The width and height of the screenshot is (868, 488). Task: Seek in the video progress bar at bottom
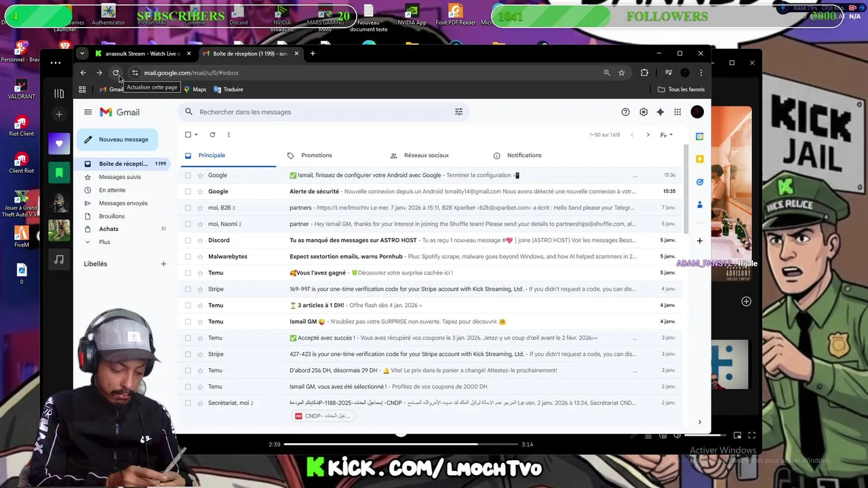(x=401, y=445)
